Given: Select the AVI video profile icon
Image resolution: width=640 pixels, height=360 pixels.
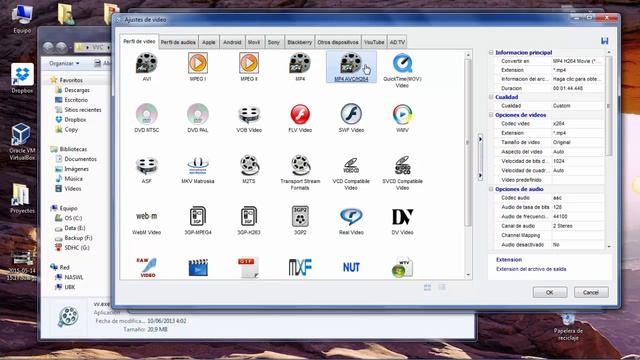Looking at the screenshot, I should pos(147,64).
